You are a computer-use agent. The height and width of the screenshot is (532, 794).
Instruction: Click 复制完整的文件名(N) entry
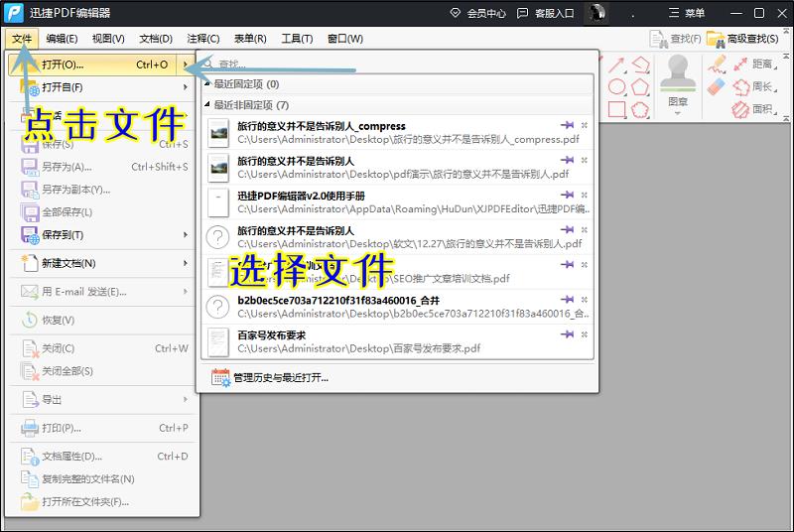click(100, 478)
